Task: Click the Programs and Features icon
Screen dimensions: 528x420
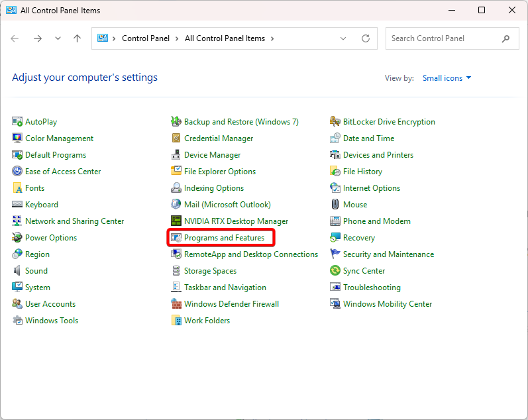Action: pos(176,237)
